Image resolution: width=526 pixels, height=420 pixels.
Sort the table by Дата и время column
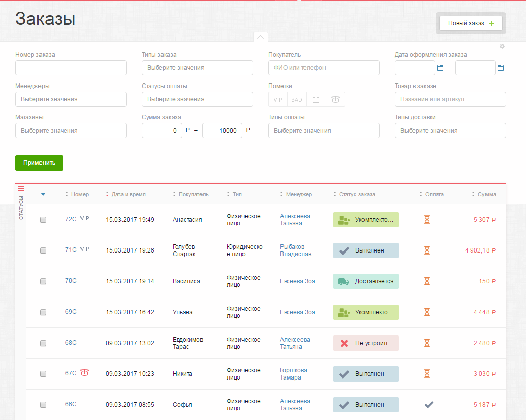tap(128, 194)
